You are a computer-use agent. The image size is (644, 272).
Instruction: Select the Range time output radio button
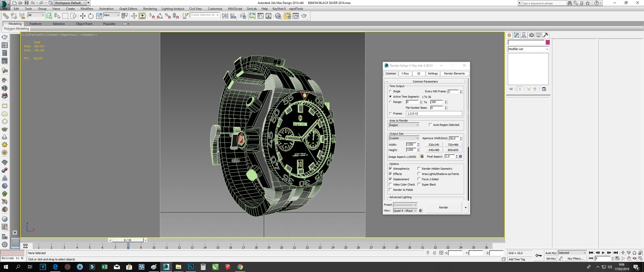[x=390, y=102]
